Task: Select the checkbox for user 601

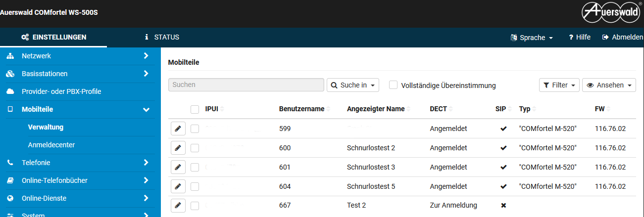Action: pyautogui.click(x=195, y=167)
